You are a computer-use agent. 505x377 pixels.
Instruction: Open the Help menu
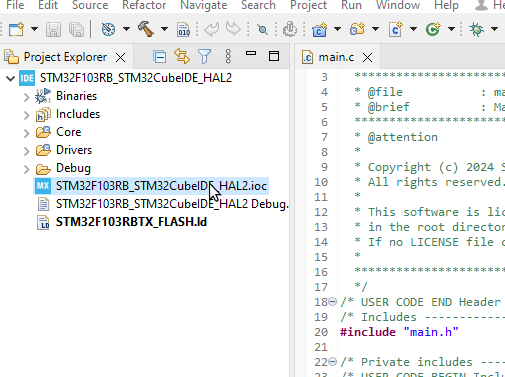[446, 5]
